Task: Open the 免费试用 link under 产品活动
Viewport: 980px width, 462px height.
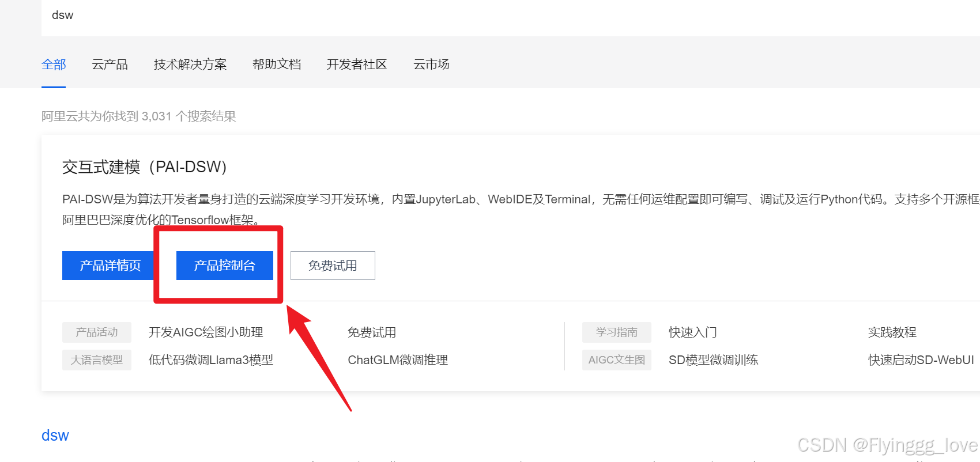Action: (372, 332)
